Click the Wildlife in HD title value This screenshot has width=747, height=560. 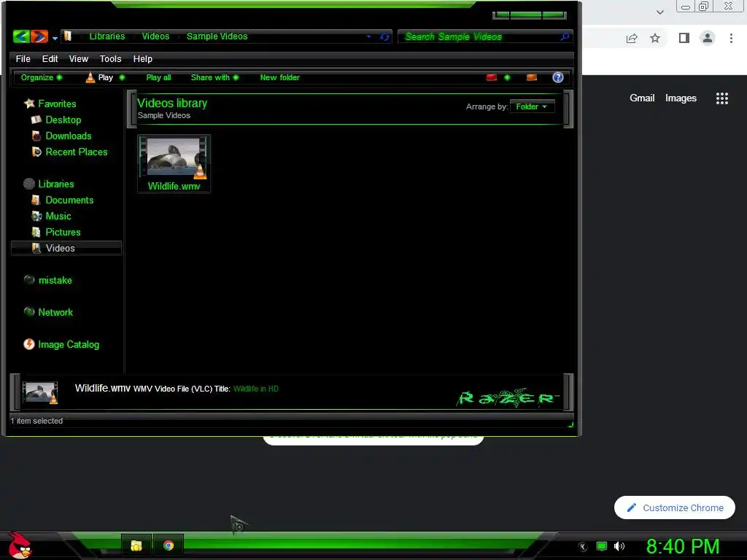point(256,389)
